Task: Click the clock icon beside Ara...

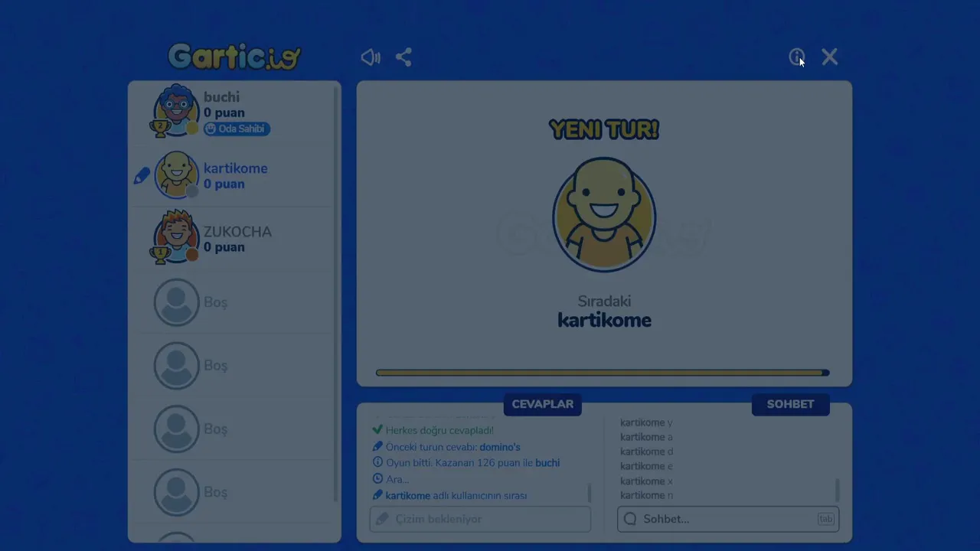Action: [377, 479]
